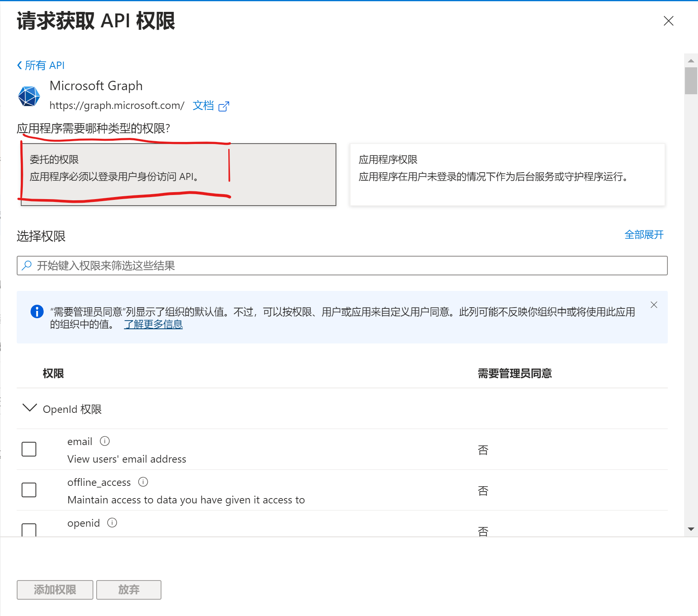Viewport: 698px width, 616px height.
Task: Click the Microsoft Graph title text
Action: coord(96,86)
